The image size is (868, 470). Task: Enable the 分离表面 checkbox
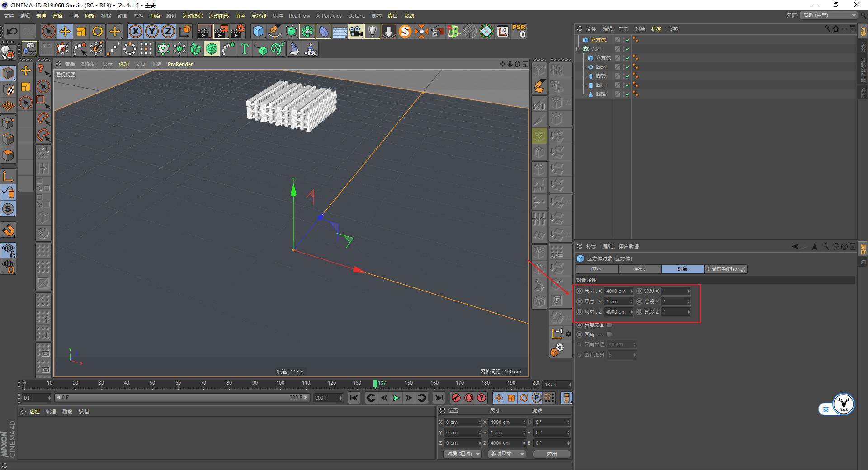click(x=609, y=324)
